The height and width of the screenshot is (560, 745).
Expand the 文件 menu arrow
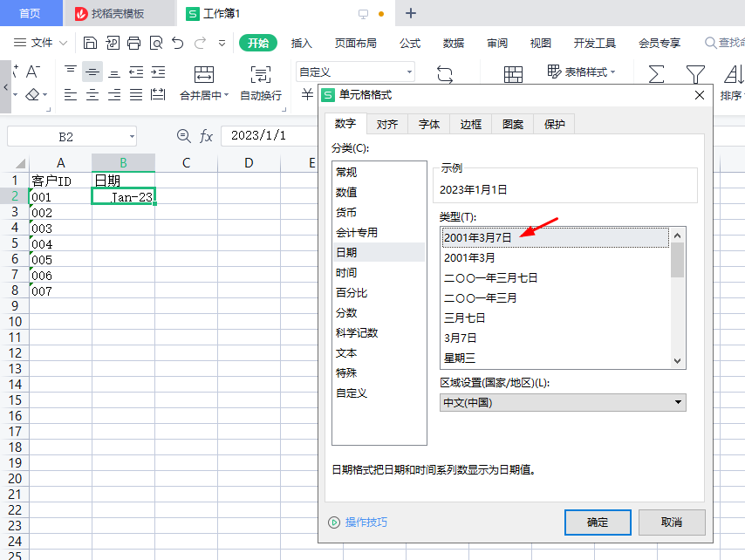coord(63,43)
